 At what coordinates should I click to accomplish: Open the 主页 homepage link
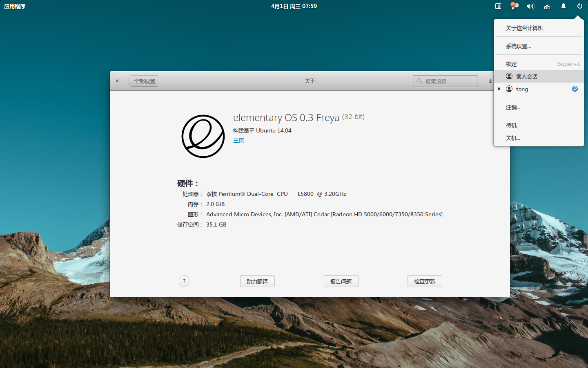pos(238,140)
